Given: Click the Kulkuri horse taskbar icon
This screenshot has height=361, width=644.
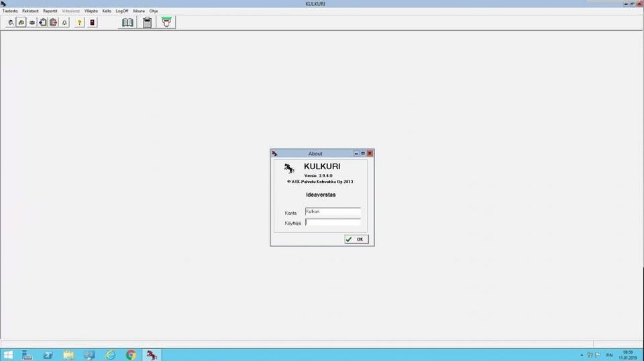Looking at the screenshot, I should (x=152, y=355).
